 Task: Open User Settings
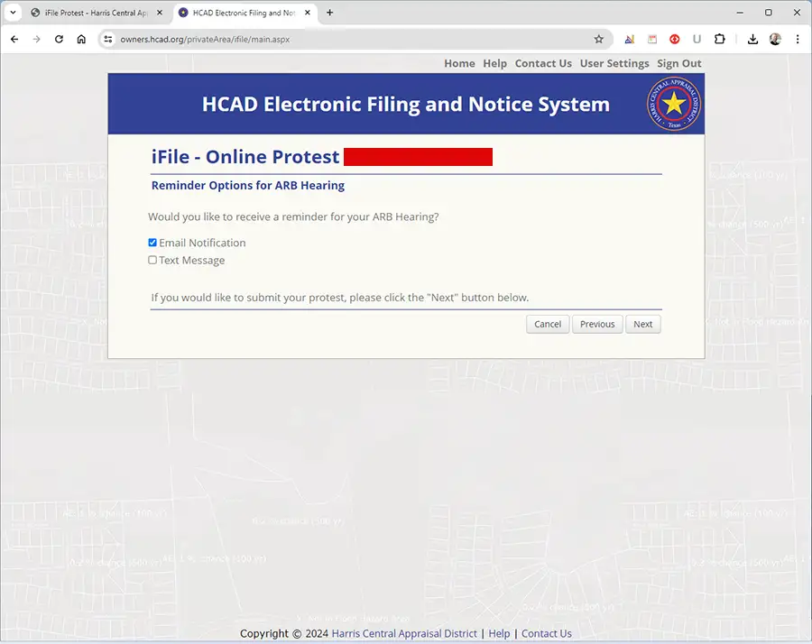tap(614, 63)
